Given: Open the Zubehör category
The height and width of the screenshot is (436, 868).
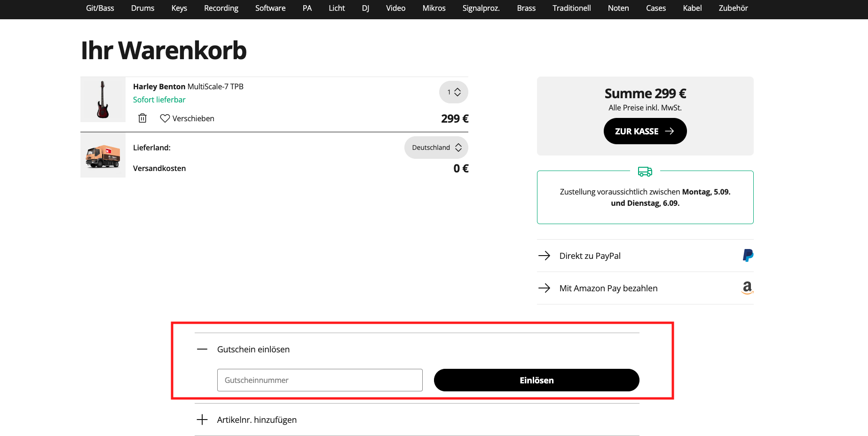Looking at the screenshot, I should click(x=733, y=8).
